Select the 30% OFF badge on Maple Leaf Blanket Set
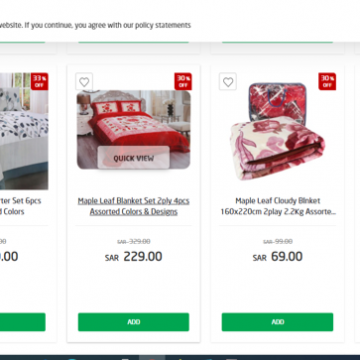Viewport: 360px width, 360px height. [x=183, y=81]
